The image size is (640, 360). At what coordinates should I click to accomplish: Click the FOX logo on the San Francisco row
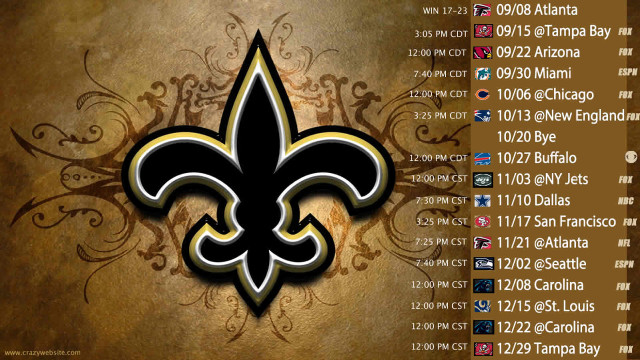click(x=630, y=222)
